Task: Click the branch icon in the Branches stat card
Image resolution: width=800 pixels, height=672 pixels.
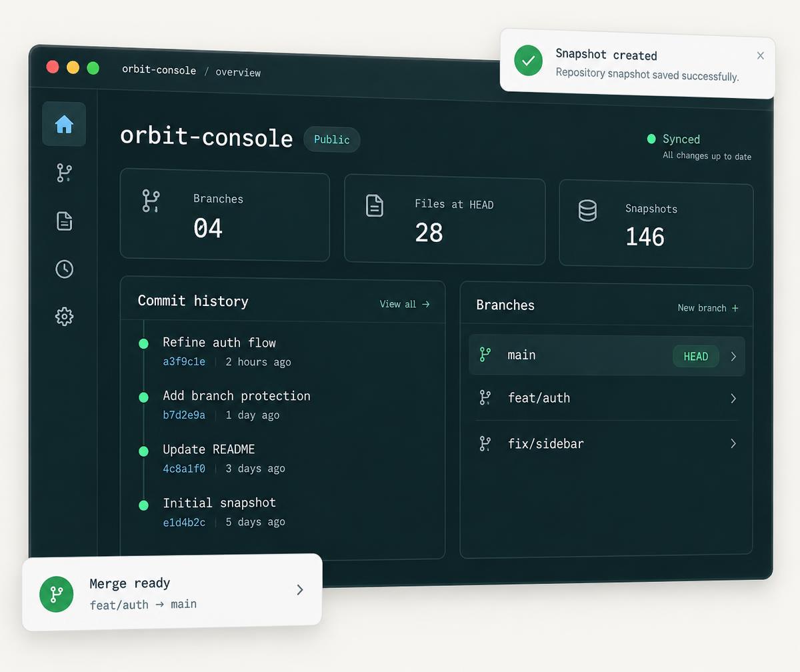Action: coord(151,201)
